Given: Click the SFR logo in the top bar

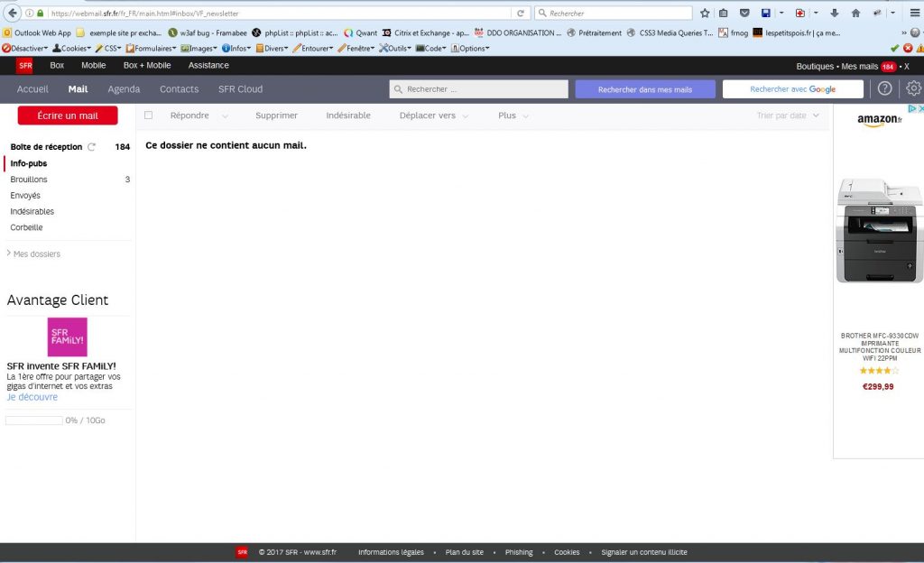Looking at the screenshot, I should click(x=25, y=66).
